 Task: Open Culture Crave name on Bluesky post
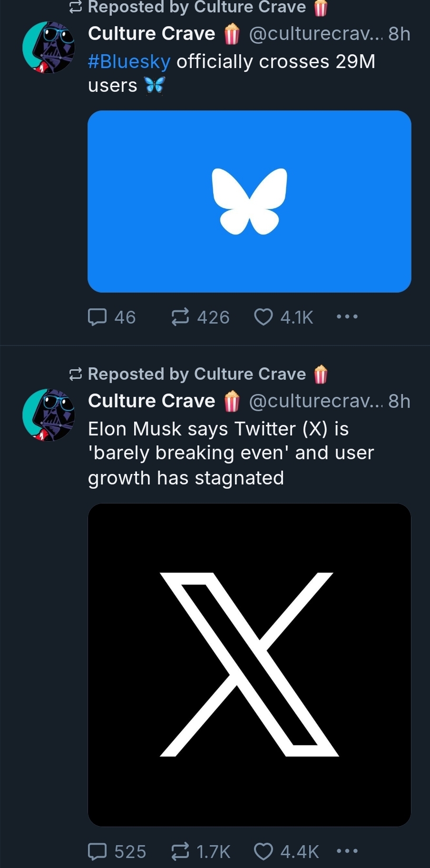click(x=151, y=34)
